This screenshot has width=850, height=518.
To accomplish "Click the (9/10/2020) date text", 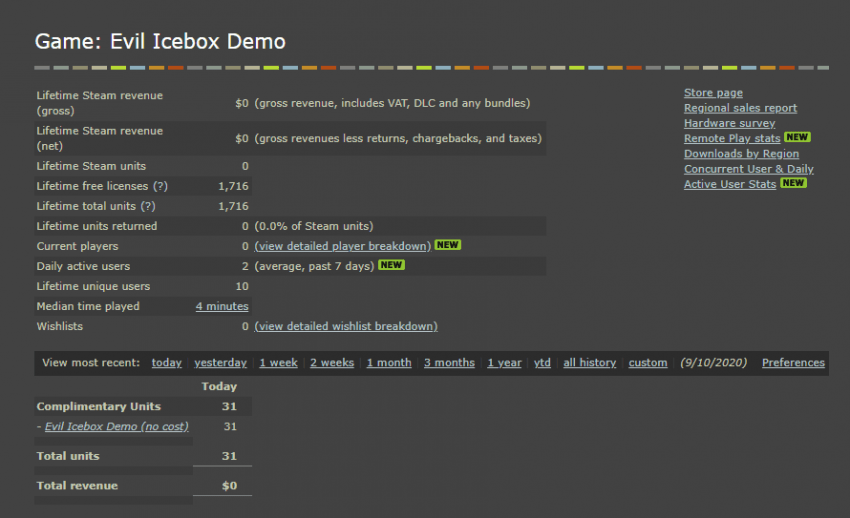I will tap(713, 362).
